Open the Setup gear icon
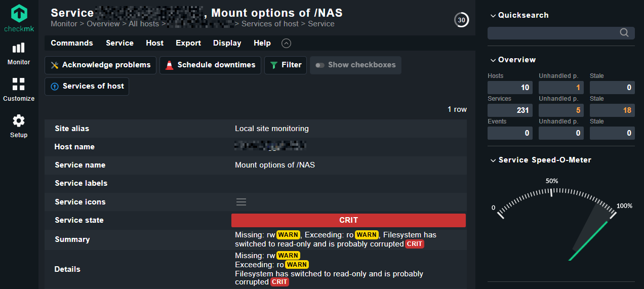The height and width of the screenshot is (289, 644). [19, 121]
